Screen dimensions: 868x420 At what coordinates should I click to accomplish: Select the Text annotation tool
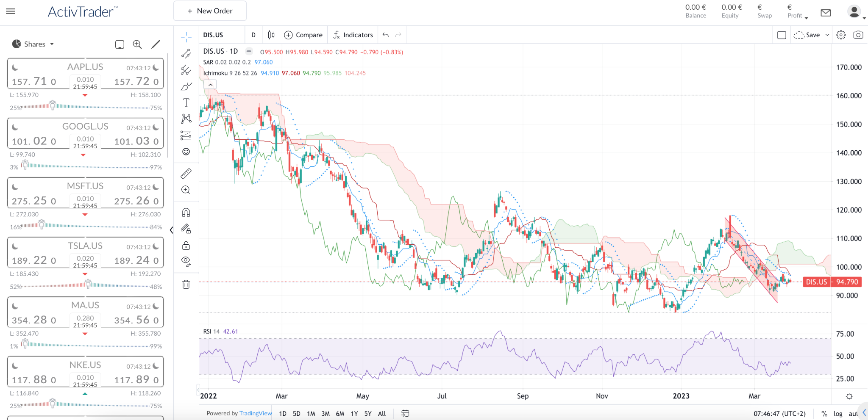(186, 102)
